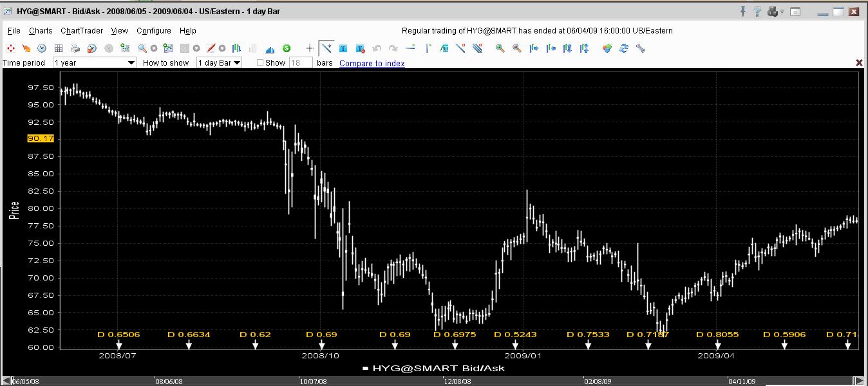The width and height of the screenshot is (868, 386).
Task: Pin the chart window with pushpin icon
Action: coord(742,12)
